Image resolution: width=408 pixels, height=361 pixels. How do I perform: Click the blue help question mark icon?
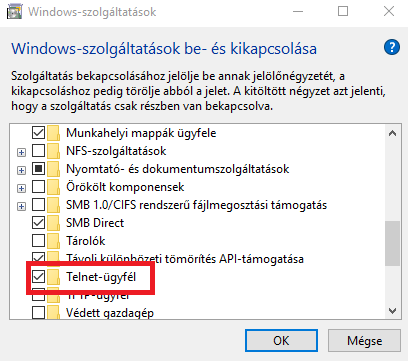pyautogui.click(x=392, y=47)
